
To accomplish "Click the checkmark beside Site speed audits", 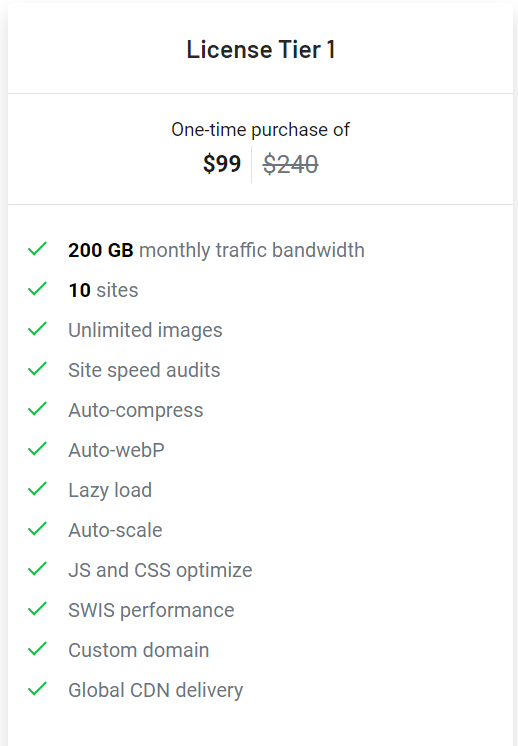I will tap(37, 369).
